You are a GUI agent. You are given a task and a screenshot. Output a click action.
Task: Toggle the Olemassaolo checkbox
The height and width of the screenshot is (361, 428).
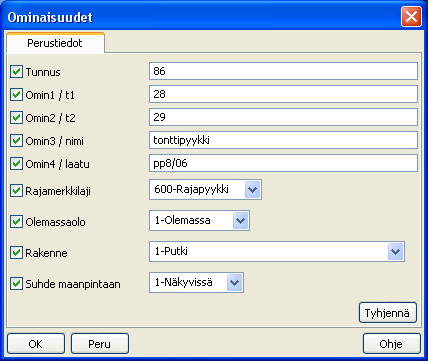[16, 222]
